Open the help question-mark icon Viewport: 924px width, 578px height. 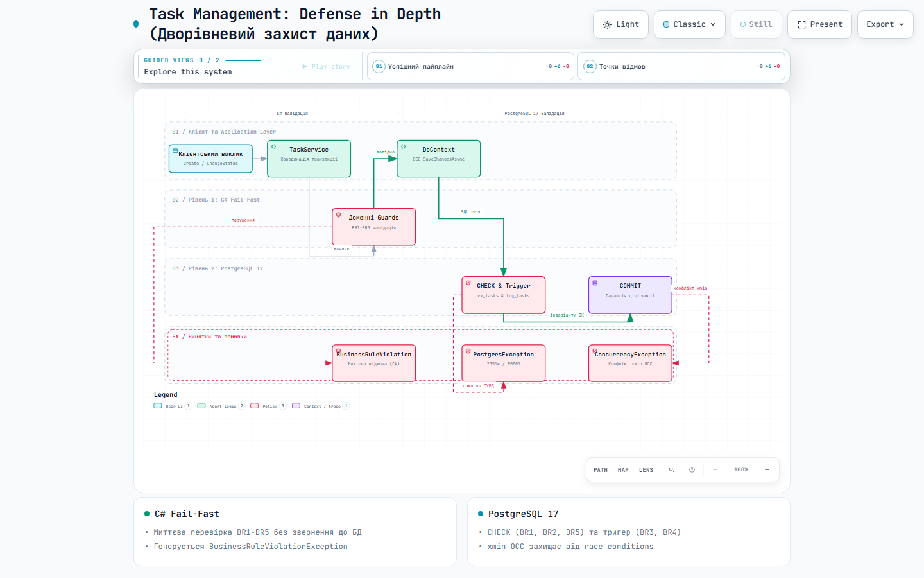pyautogui.click(x=692, y=470)
